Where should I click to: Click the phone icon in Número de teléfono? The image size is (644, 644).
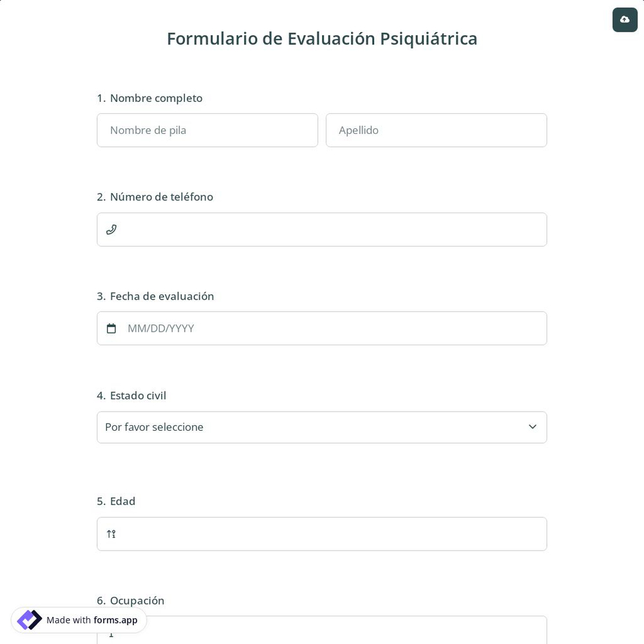coord(111,229)
